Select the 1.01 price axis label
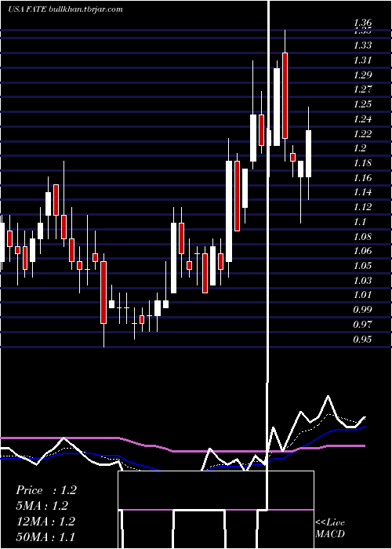The image size is (392, 549). click(x=362, y=295)
